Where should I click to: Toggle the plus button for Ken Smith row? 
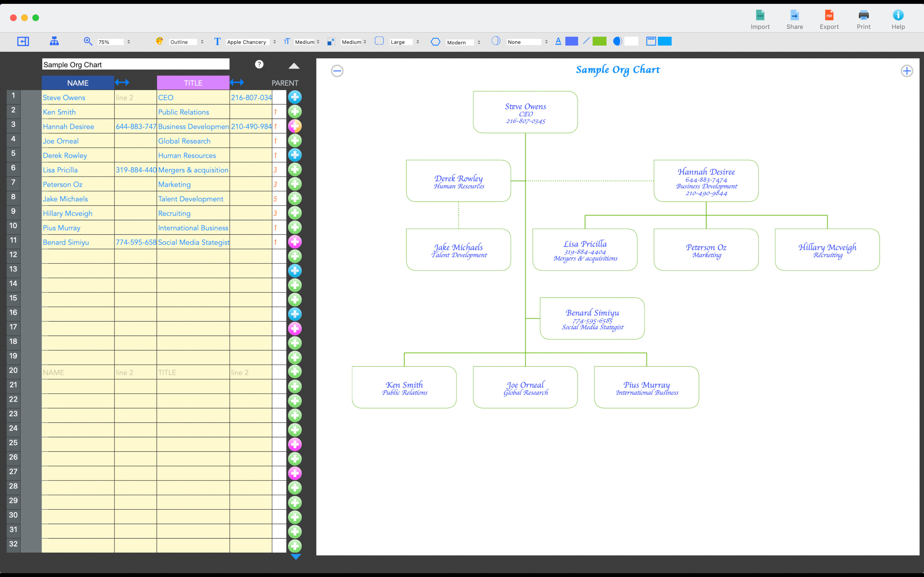(295, 112)
